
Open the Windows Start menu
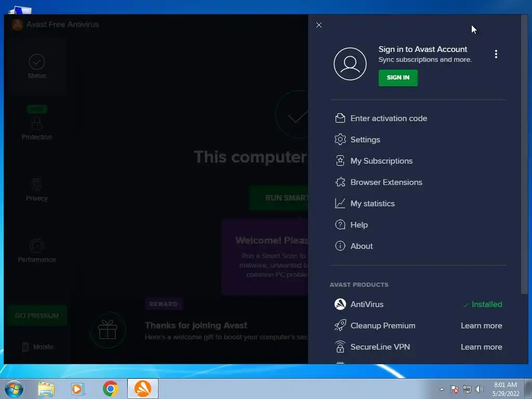14,389
